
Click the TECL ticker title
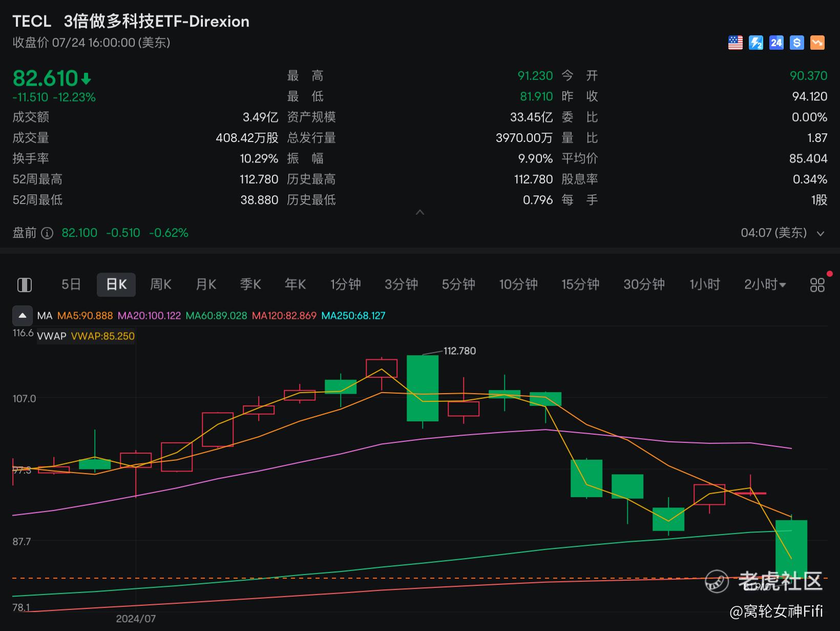click(32, 21)
